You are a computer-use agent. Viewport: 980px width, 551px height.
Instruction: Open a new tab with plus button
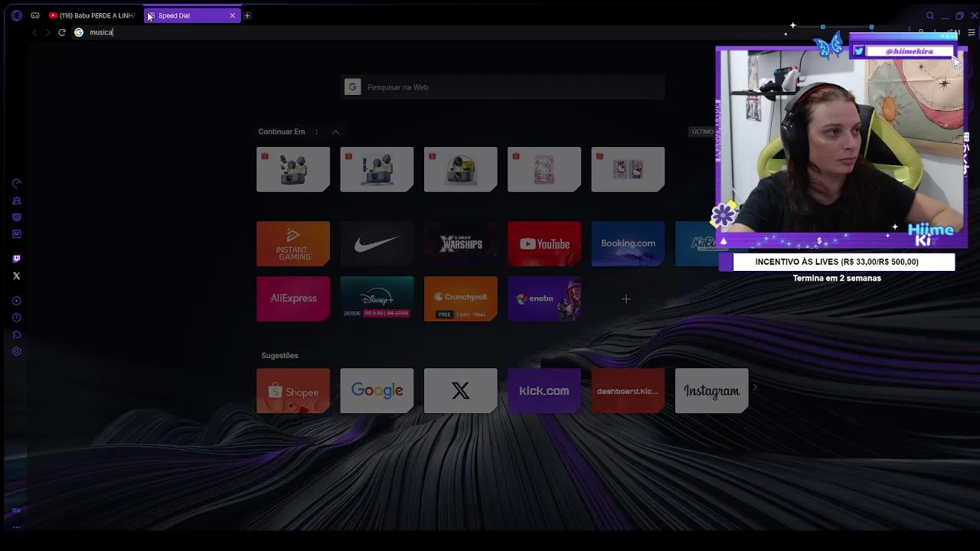click(x=247, y=15)
